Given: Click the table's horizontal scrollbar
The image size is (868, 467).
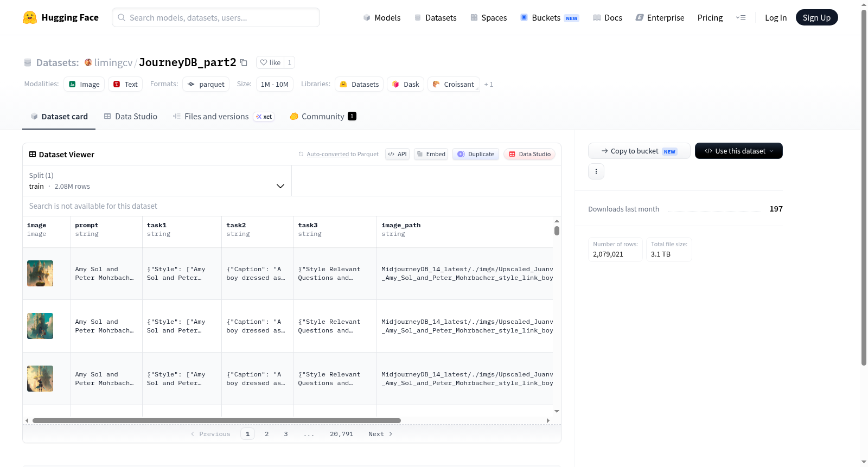Looking at the screenshot, I should (x=216, y=420).
